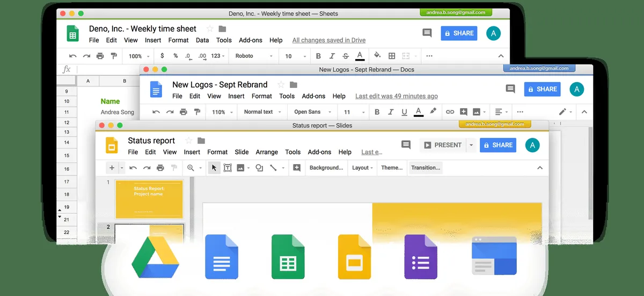This screenshot has width=644, height=296.
Task: Open editing mode pencil in Docs toolbar
Action: pos(565,112)
